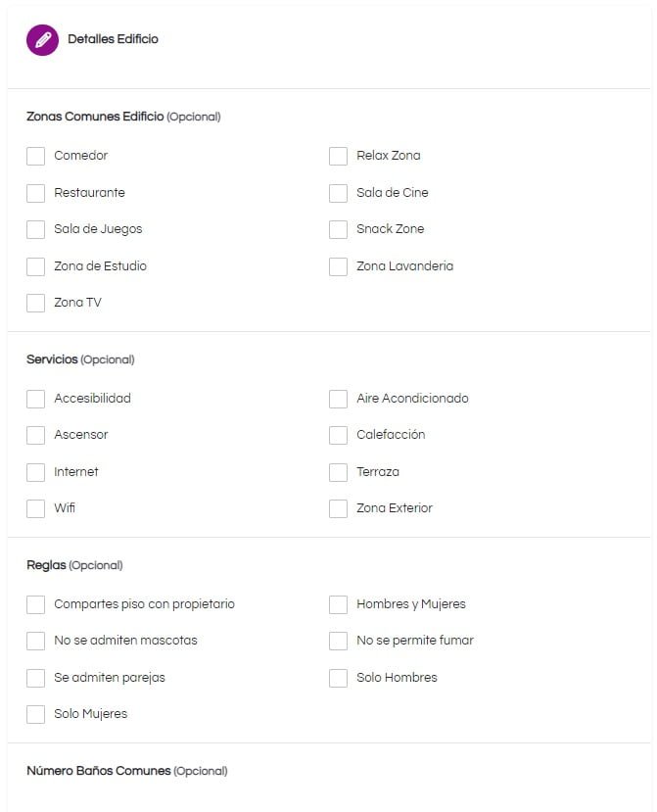Toggle the Calefacción checkbox

click(338, 435)
